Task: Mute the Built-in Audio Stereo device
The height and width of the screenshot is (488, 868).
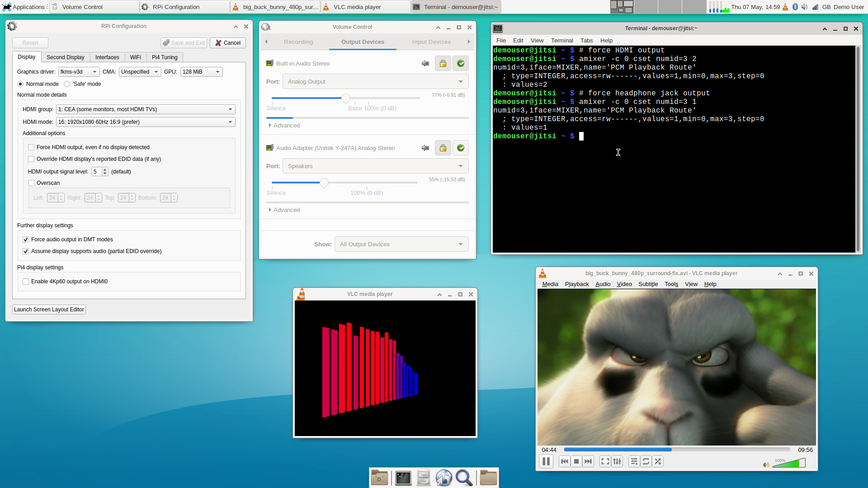Action: click(x=425, y=63)
